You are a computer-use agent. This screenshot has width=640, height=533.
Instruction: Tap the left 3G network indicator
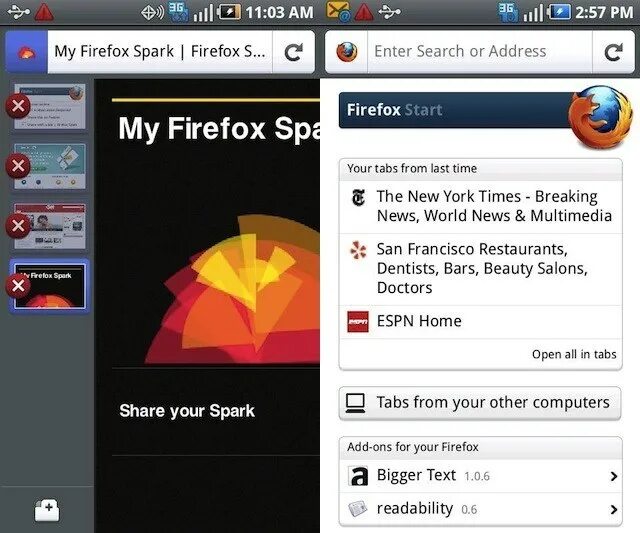(x=179, y=12)
